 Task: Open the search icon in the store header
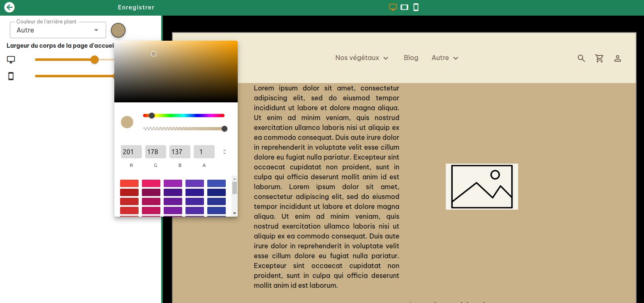click(581, 58)
